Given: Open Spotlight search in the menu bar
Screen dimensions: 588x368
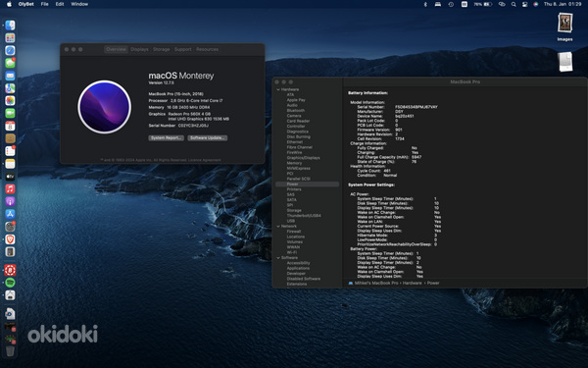Looking at the screenshot, I should (514, 4).
